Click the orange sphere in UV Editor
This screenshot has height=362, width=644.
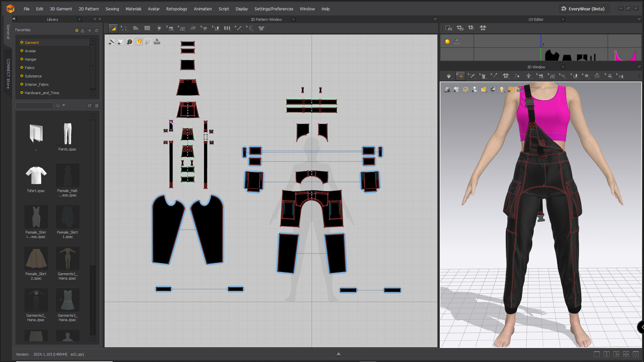(x=448, y=42)
